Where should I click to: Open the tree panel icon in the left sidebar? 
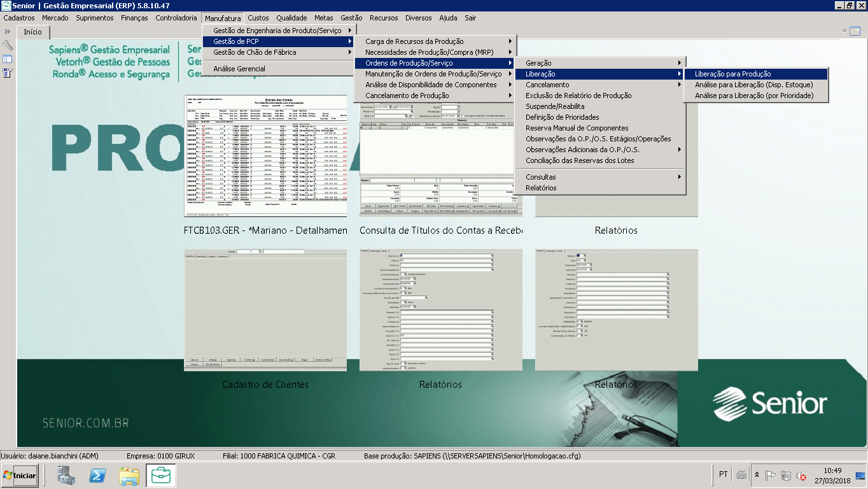[x=8, y=59]
